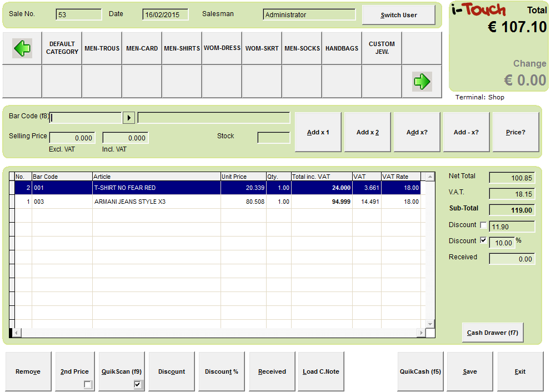551x392 pixels.
Task: Click the Load C.Note button
Action: click(321, 371)
